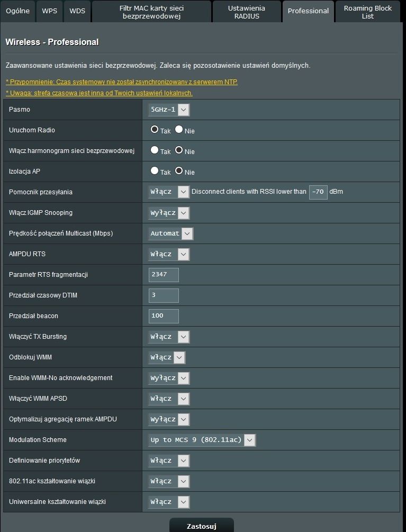
Task: Apply settings with Zastosuj button
Action: (202, 526)
